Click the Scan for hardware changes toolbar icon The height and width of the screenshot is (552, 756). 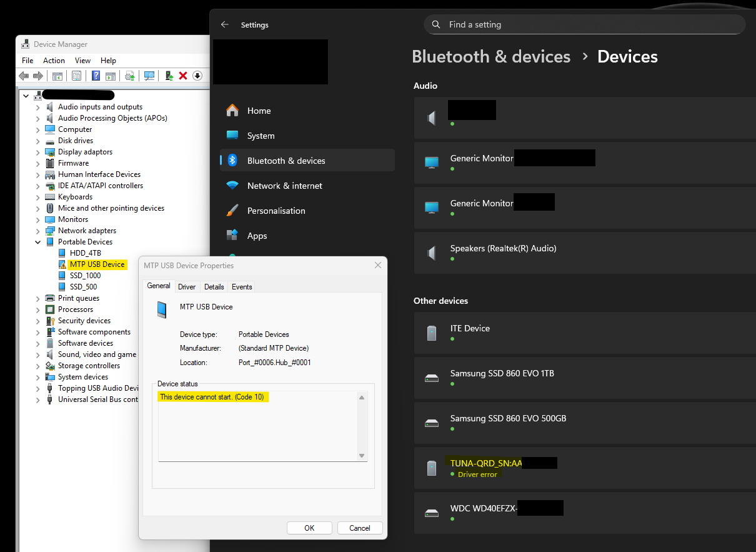149,76
